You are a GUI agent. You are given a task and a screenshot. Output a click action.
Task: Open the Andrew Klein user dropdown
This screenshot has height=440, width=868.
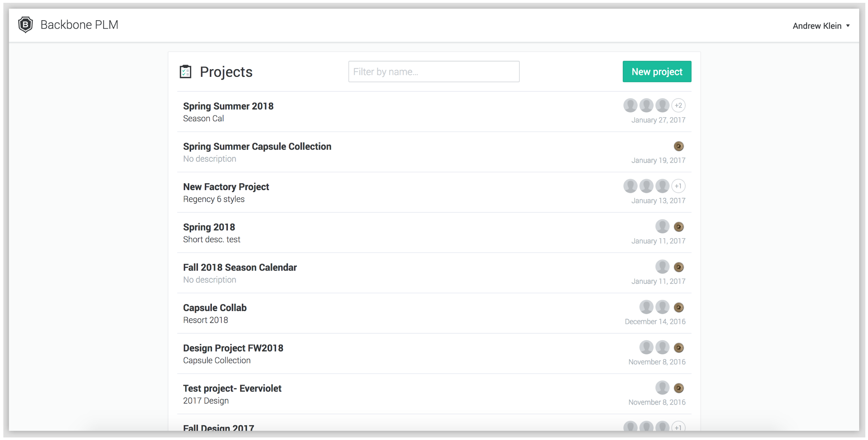coord(817,26)
